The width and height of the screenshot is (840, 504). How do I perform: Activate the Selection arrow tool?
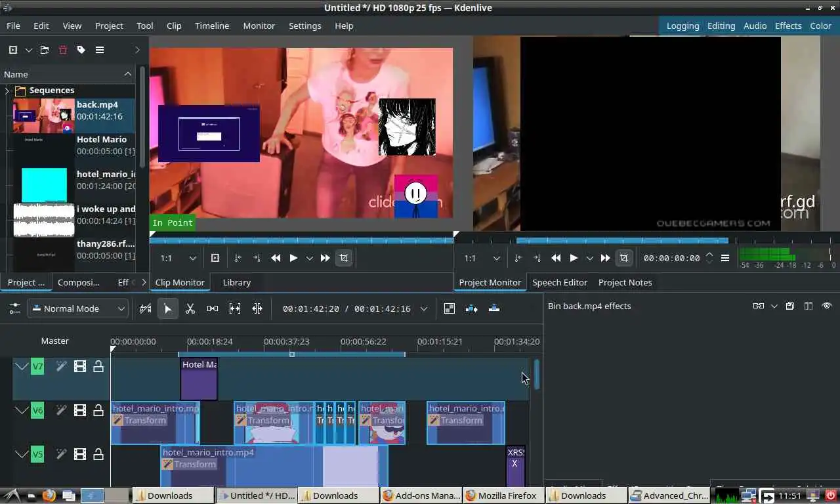coord(167,308)
